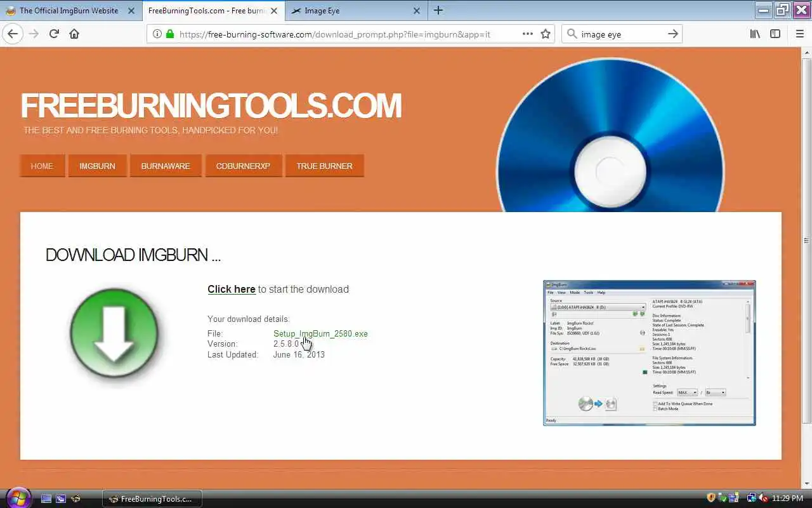Click the FreeBurningTools.c... taskbar button
Viewport: 812px width, 508px height.
click(x=152, y=498)
